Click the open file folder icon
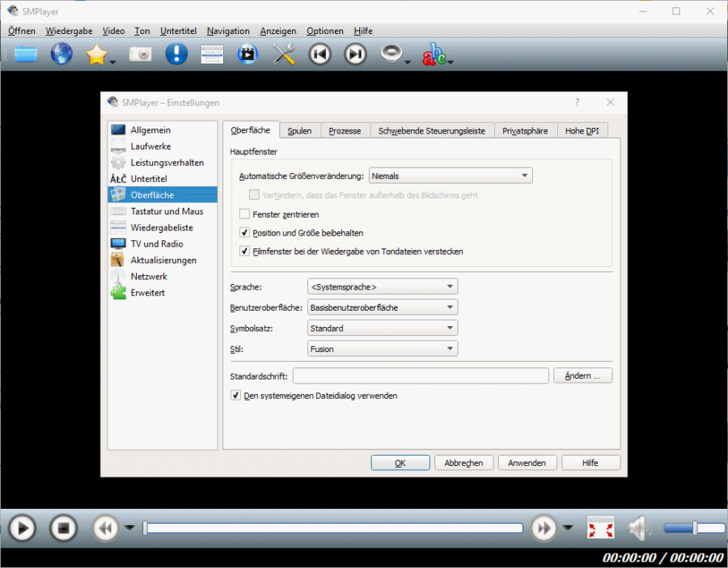728x568 pixels. pyautogui.click(x=26, y=54)
